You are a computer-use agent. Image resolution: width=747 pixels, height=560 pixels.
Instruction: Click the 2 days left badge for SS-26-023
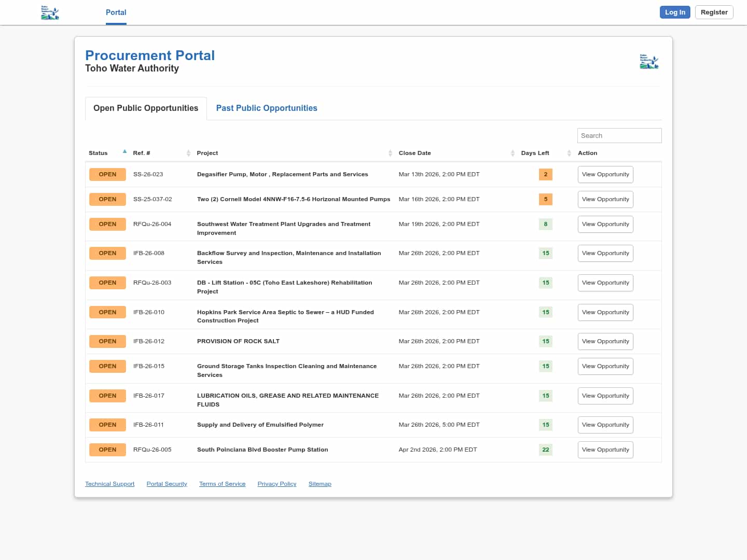(545, 175)
